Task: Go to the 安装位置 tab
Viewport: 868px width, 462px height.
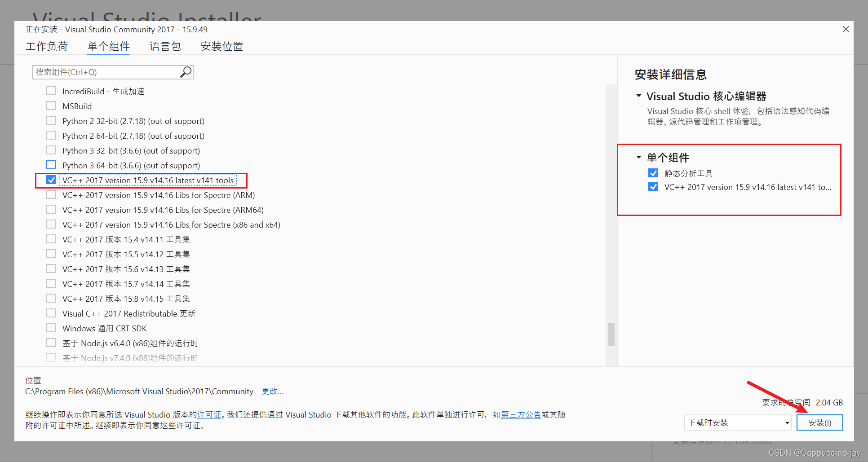Action: [222, 46]
